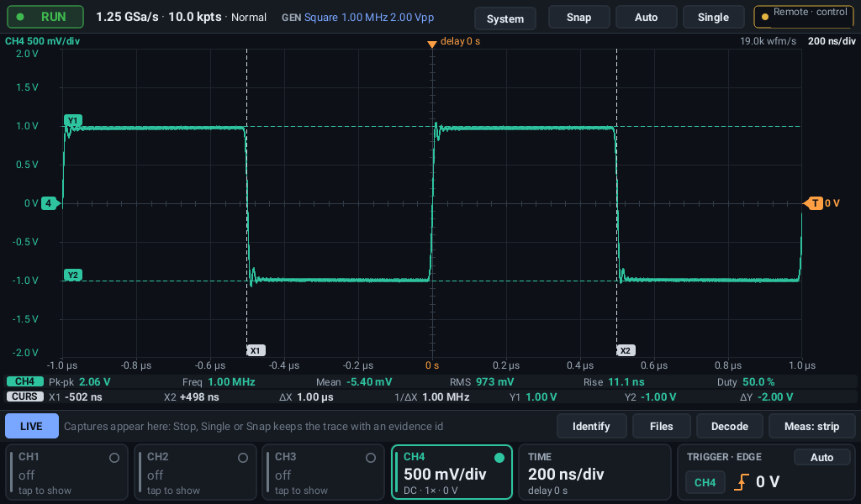Take a Snap capture

pyautogui.click(x=578, y=17)
